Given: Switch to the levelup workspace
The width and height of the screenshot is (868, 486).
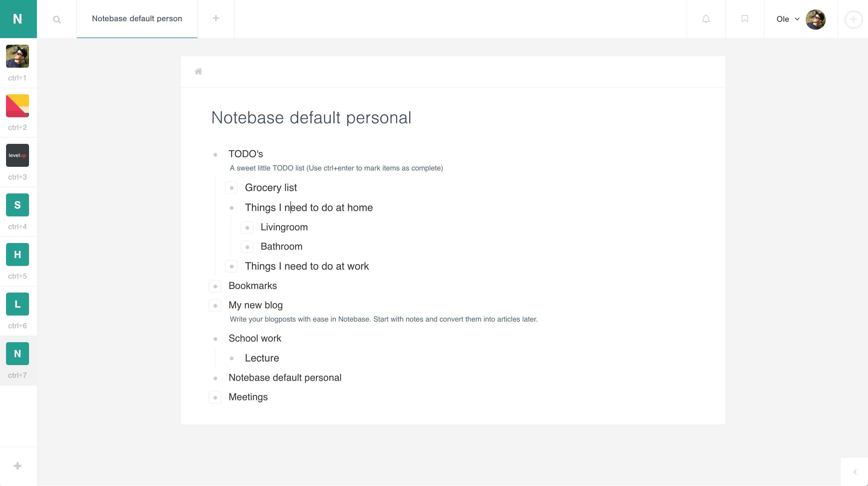Looking at the screenshot, I should tap(17, 155).
